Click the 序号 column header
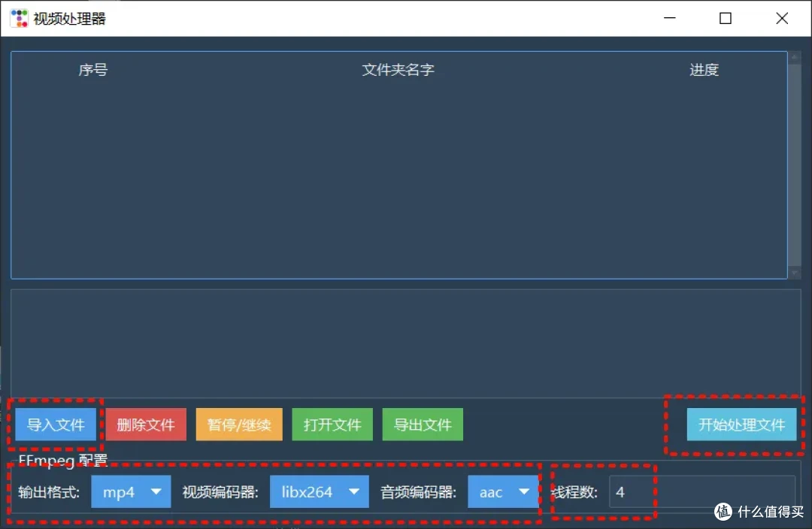The height and width of the screenshot is (529, 812). point(93,70)
